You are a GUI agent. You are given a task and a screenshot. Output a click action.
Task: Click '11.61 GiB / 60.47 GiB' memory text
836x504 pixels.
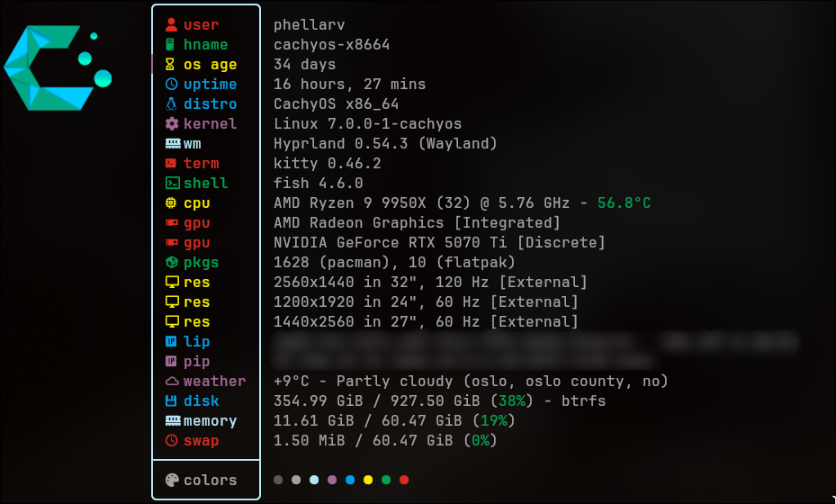point(368,420)
